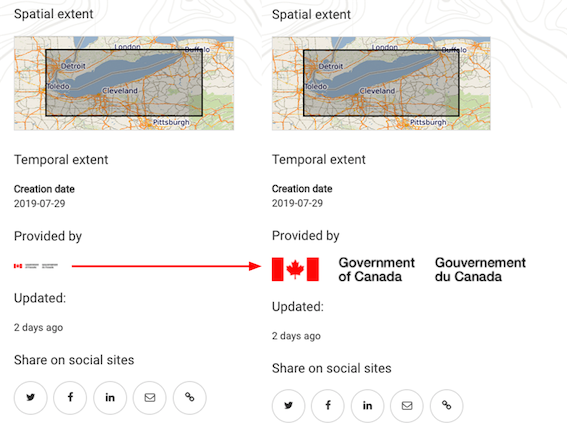Screen dimensions: 567x438
Task: Click Cleveland label on the left map
Action: click(120, 91)
